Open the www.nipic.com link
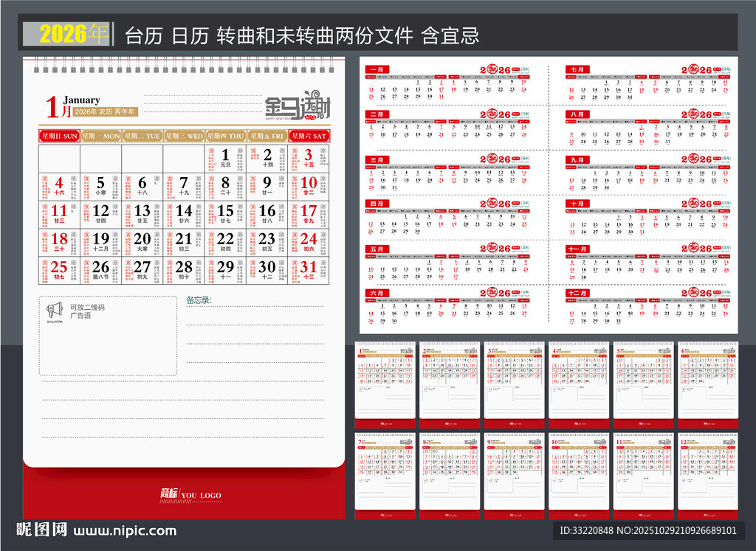The width and height of the screenshot is (756, 551). pyautogui.click(x=126, y=530)
